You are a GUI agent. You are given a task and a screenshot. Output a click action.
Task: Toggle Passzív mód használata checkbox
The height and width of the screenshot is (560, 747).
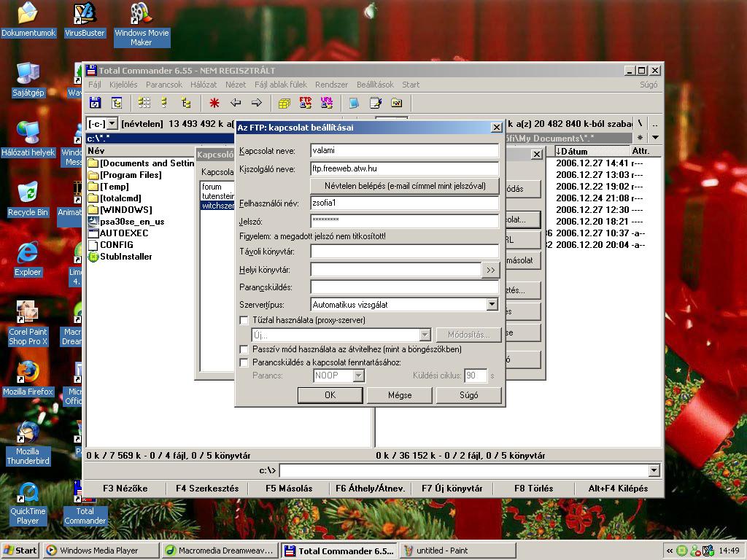244,349
